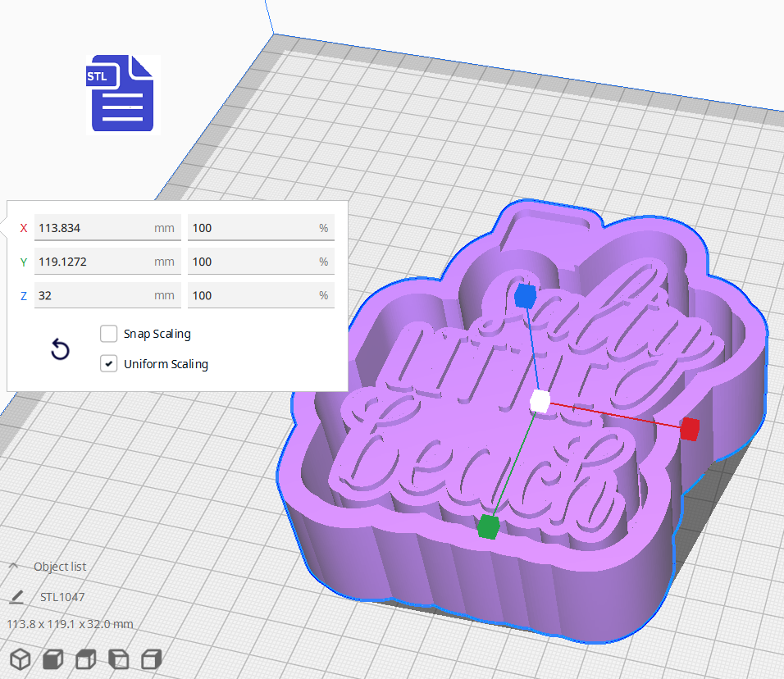Viewport: 784px width, 679px height.
Task: Reset scaling with the circular arrow icon
Action: pyautogui.click(x=60, y=349)
